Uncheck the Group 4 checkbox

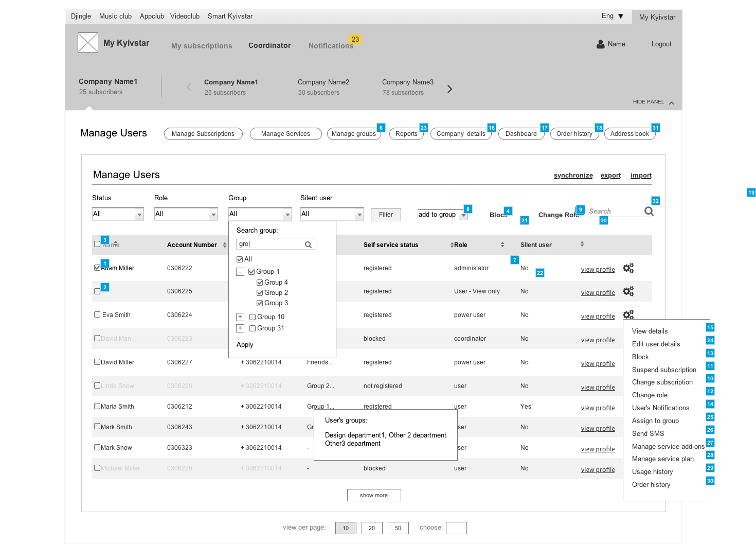tap(260, 283)
